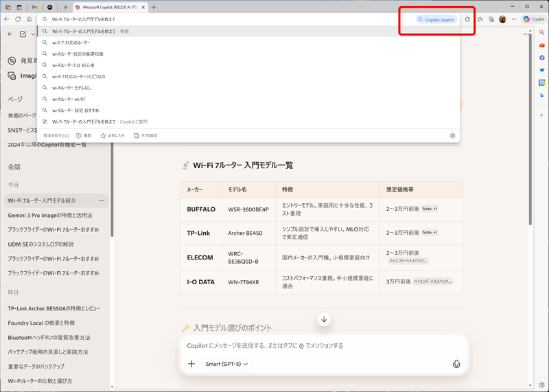Click the microphone voice input icon
Image resolution: width=549 pixels, height=392 pixels.
coord(456,364)
